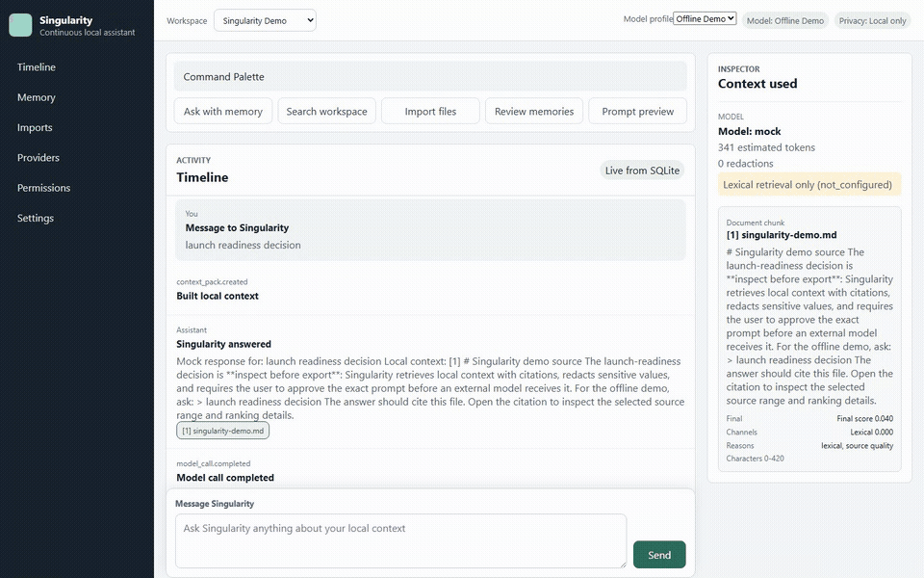Go to Imports section

click(35, 127)
